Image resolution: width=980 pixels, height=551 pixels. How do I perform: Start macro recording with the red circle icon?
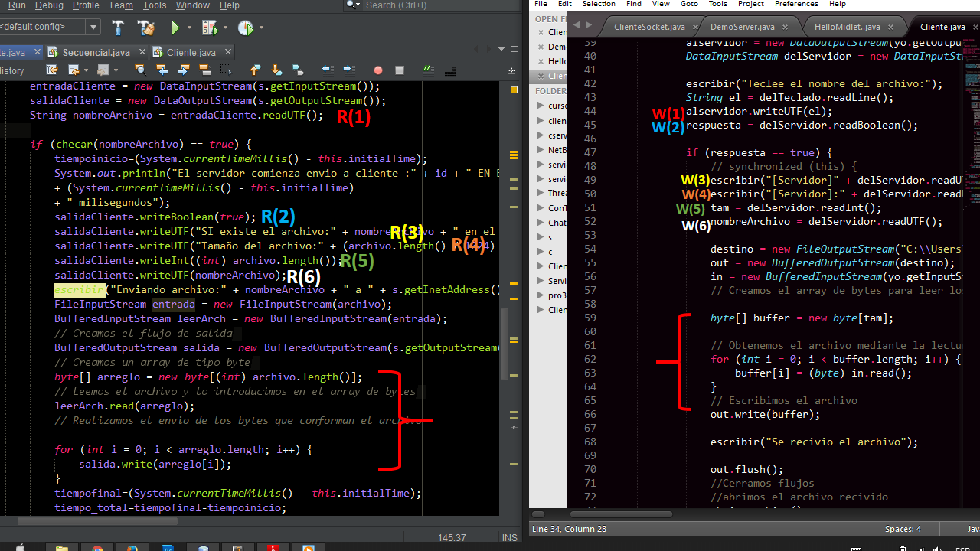(x=378, y=70)
